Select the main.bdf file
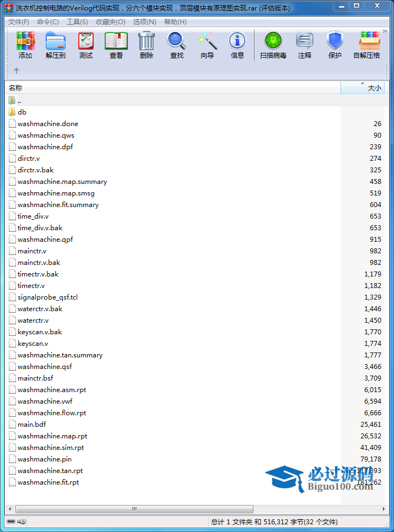 click(31, 425)
